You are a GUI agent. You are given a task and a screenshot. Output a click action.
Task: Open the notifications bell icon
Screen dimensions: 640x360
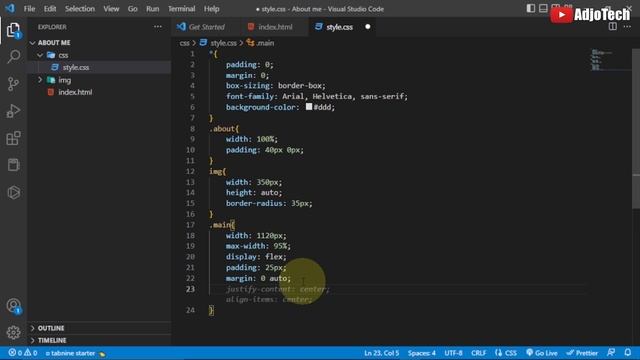click(628, 353)
